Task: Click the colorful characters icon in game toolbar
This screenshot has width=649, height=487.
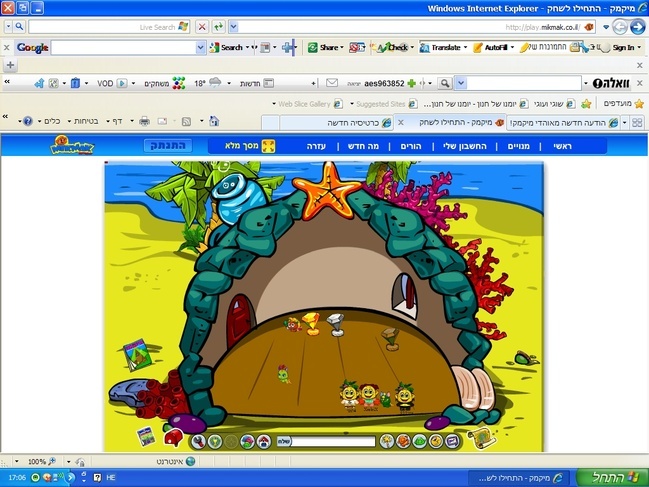Action: tap(248, 441)
